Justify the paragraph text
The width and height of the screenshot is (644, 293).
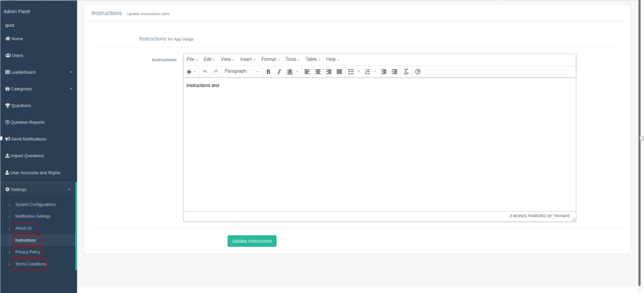point(339,72)
